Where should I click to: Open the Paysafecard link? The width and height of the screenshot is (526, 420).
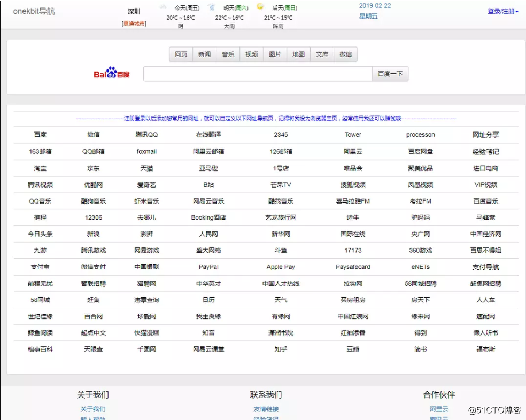353,267
